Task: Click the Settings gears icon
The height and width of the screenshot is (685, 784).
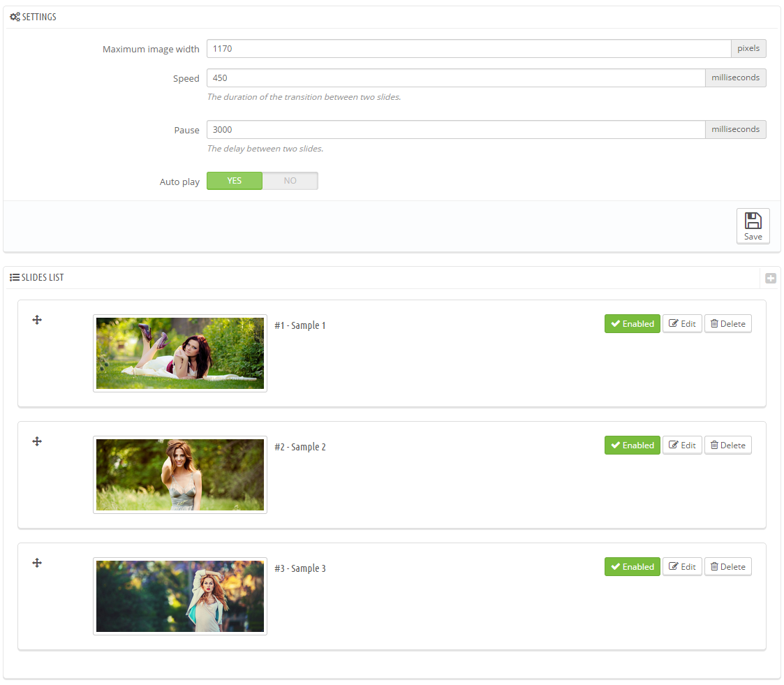Action: 15,17
